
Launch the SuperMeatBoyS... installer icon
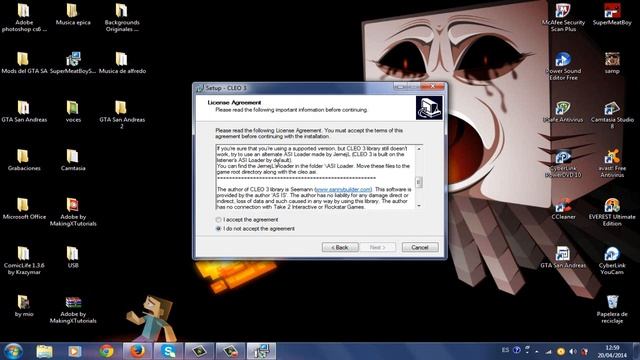point(73,62)
